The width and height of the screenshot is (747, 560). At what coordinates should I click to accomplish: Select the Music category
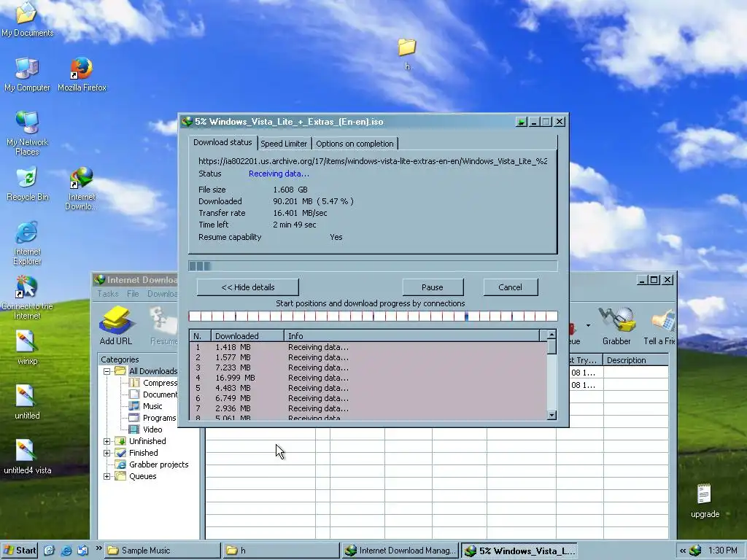coord(152,406)
